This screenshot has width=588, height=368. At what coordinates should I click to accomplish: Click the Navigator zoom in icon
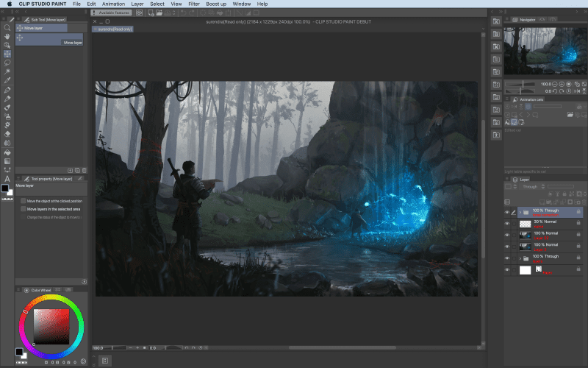coord(562,84)
